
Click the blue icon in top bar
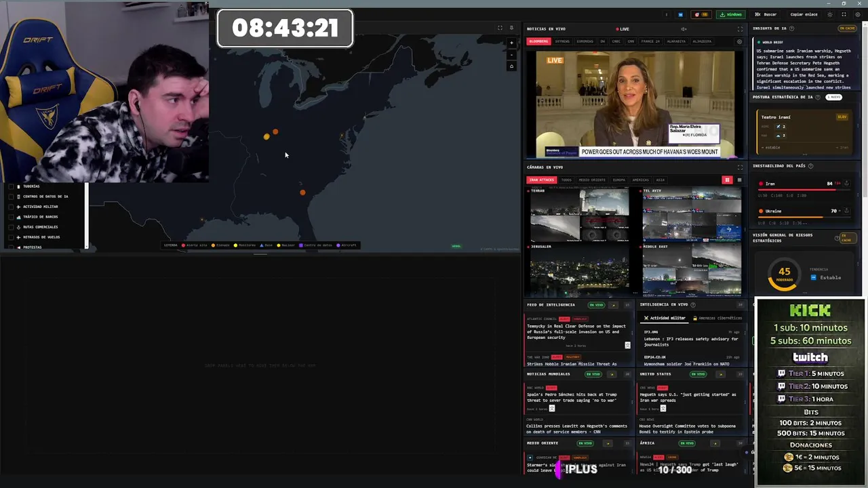point(681,14)
